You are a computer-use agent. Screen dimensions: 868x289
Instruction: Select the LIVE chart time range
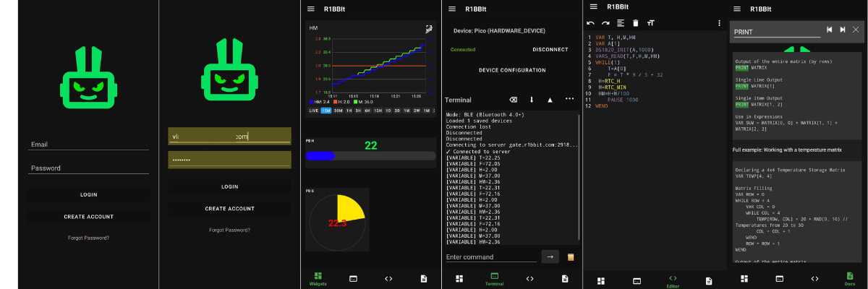[x=314, y=111]
